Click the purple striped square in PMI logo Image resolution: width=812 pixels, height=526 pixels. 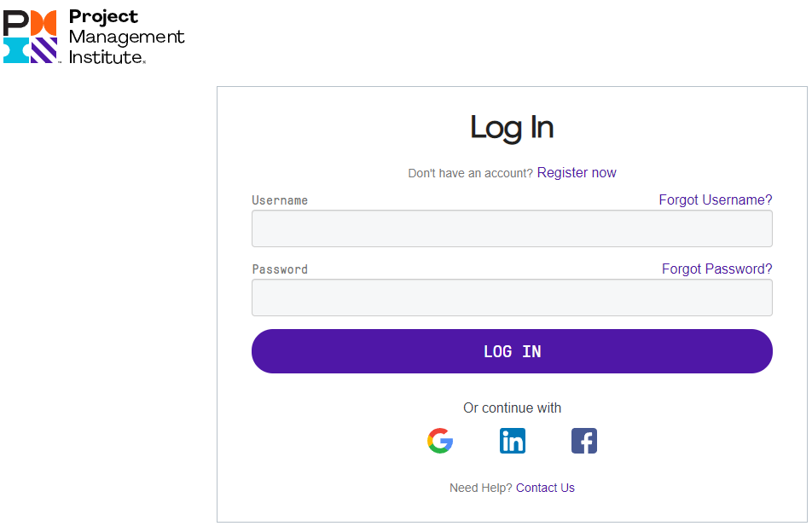pos(44,50)
